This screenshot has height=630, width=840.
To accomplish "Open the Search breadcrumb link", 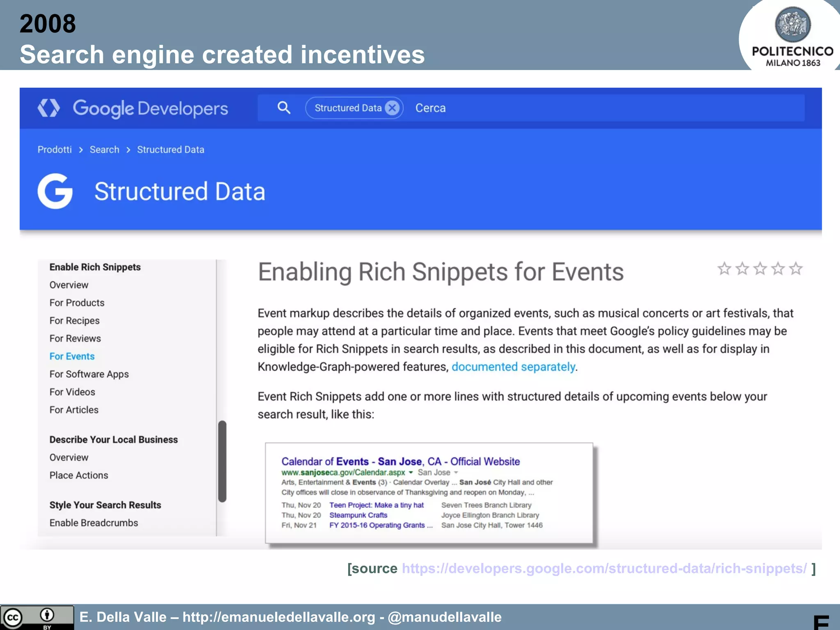I will point(105,149).
